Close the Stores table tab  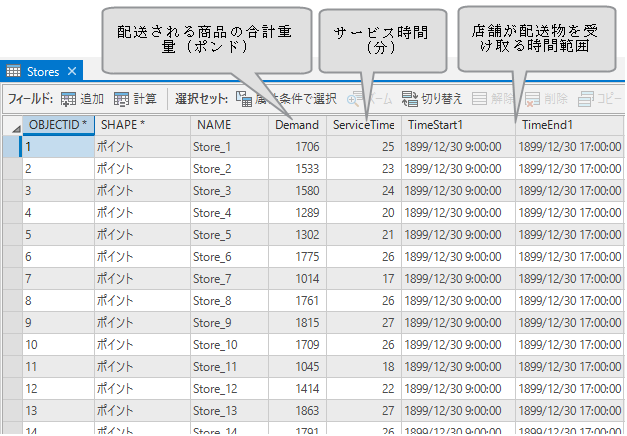pyautogui.click(x=72, y=71)
